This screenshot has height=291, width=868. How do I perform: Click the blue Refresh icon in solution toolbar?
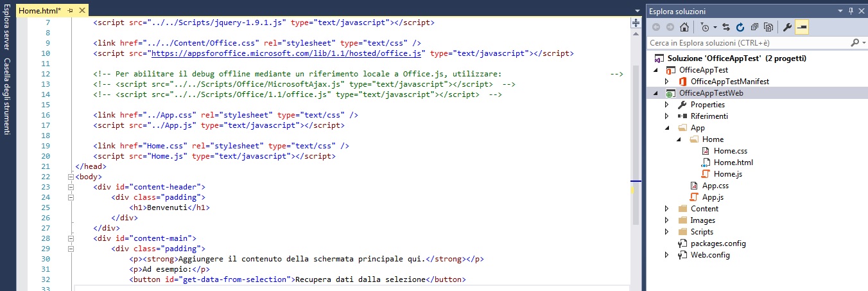tap(740, 27)
